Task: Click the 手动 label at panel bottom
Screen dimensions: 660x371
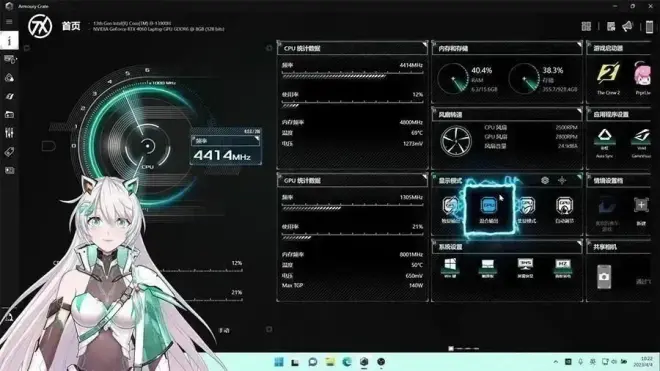Action: 224,331
